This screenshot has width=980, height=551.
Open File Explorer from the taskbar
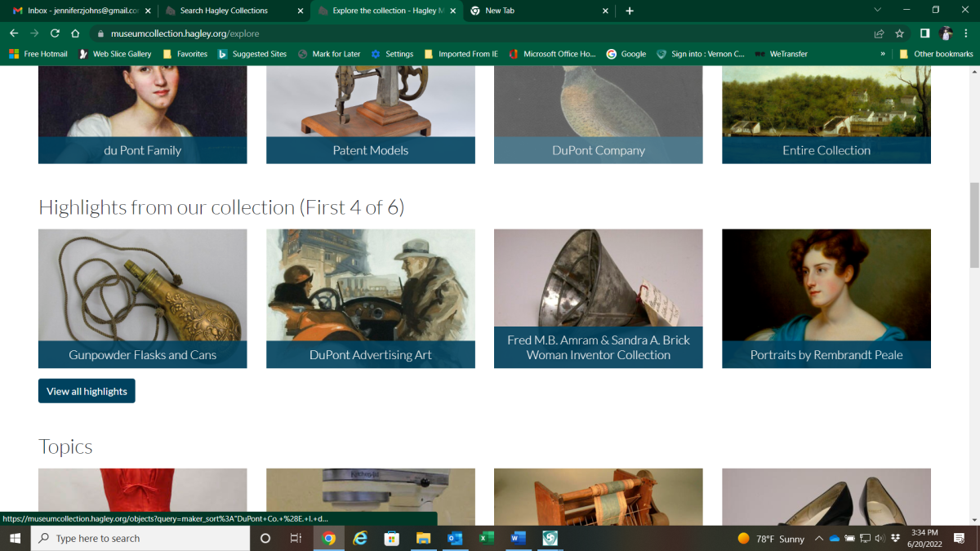click(423, 538)
